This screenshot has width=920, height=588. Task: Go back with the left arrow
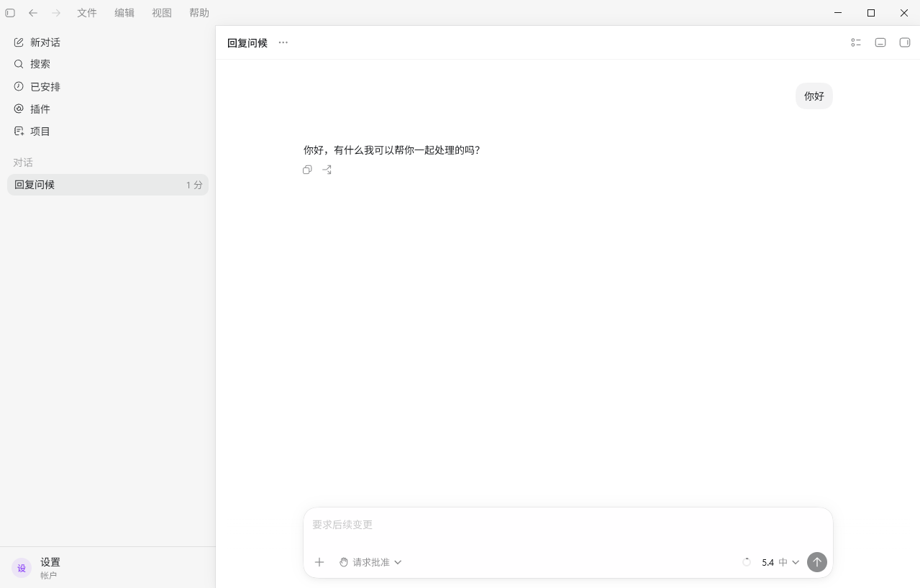33,13
